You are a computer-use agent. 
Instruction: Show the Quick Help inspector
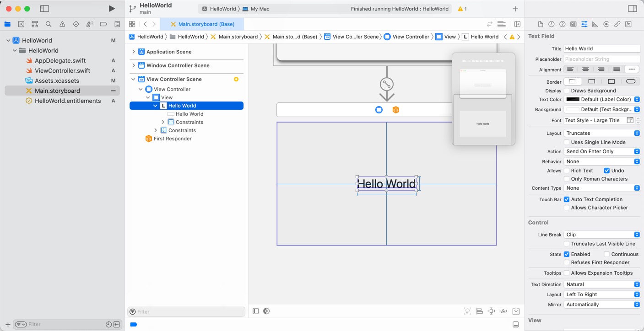click(x=563, y=24)
